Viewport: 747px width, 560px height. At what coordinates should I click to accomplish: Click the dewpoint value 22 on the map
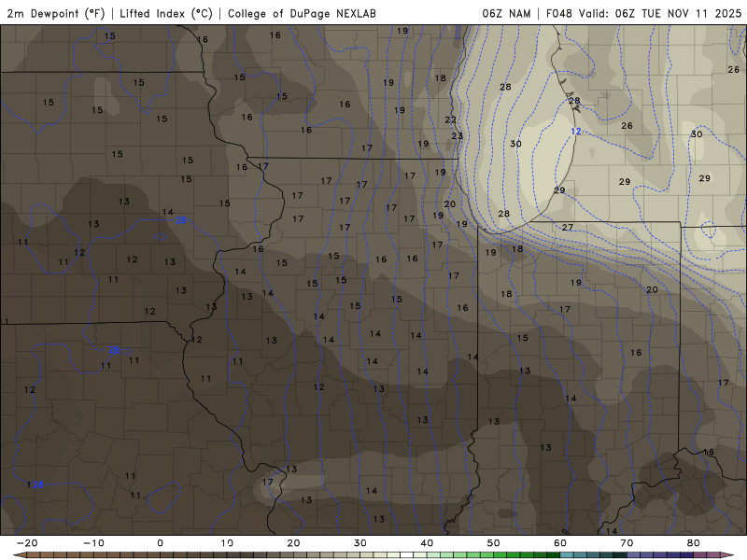[x=450, y=120]
